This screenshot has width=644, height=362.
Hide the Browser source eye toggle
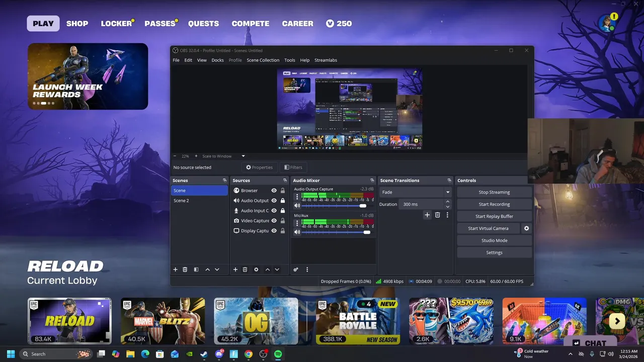(274, 191)
